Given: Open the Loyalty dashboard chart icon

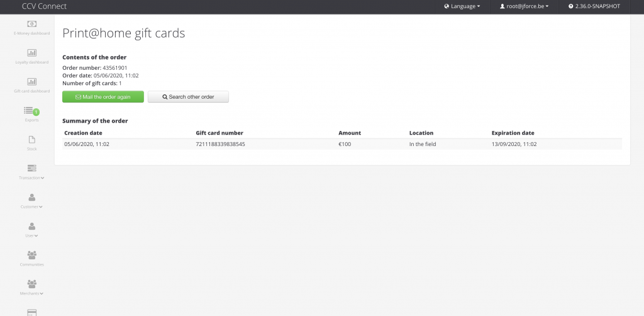Looking at the screenshot, I should [x=31, y=53].
